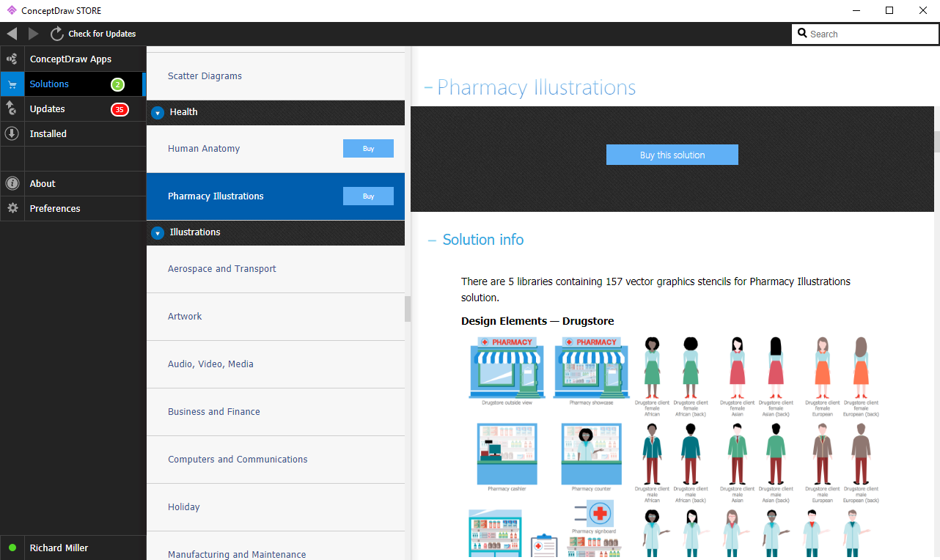Collapse the Health category
940x560 pixels.
click(x=158, y=113)
